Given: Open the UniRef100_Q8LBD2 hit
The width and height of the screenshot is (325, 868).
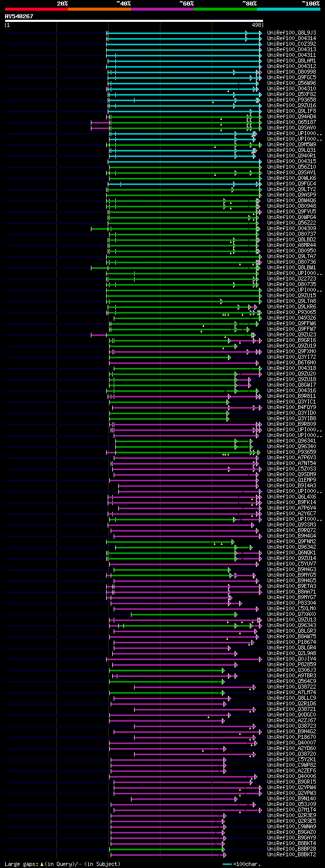Looking at the screenshot, I should (292, 239).
